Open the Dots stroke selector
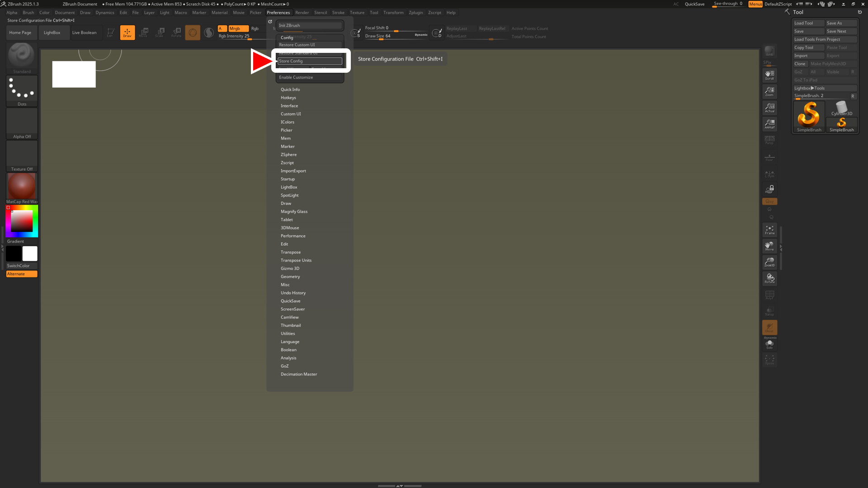The height and width of the screenshot is (488, 868). [22, 91]
